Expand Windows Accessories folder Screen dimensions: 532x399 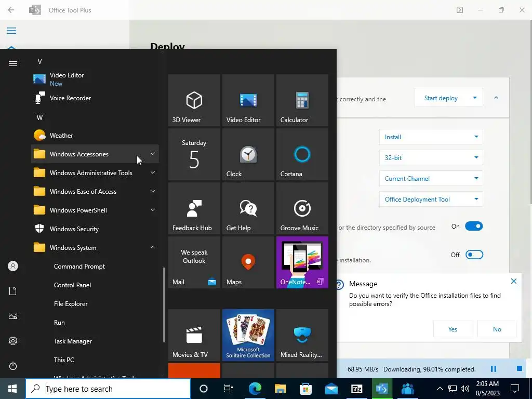coord(95,154)
